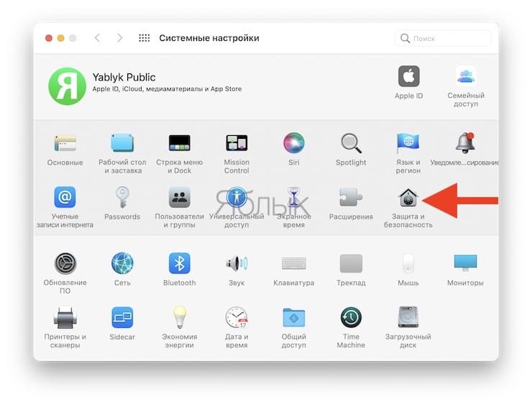This screenshot has width=532, height=405.
Task: Show all preferences grid button
Action: click(145, 37)
